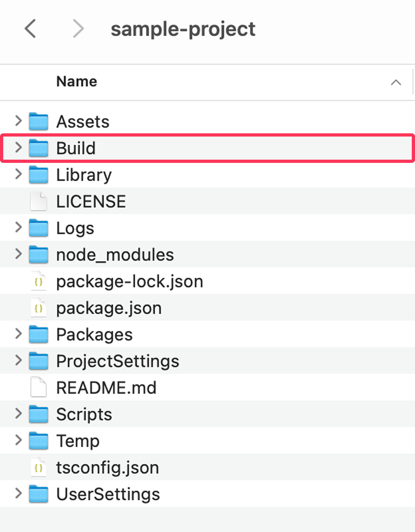Toggle sort order using the caret arrow
Screen dimensions: 415x532
click(396, 83)
